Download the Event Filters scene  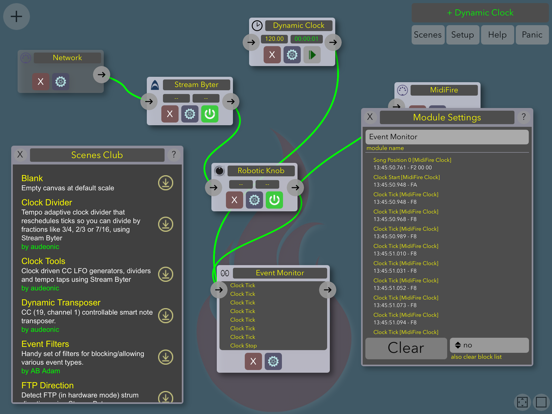pos(165,357)
